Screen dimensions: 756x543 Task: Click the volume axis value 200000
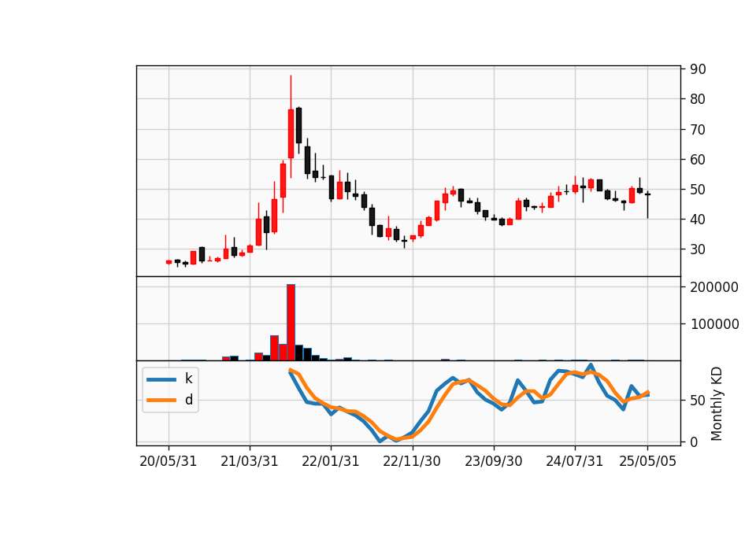coord(714,287)
